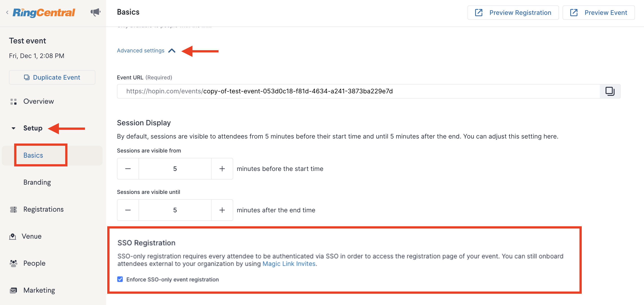
Task: Click the RingCentral logo
Action: tap(44, 12)
